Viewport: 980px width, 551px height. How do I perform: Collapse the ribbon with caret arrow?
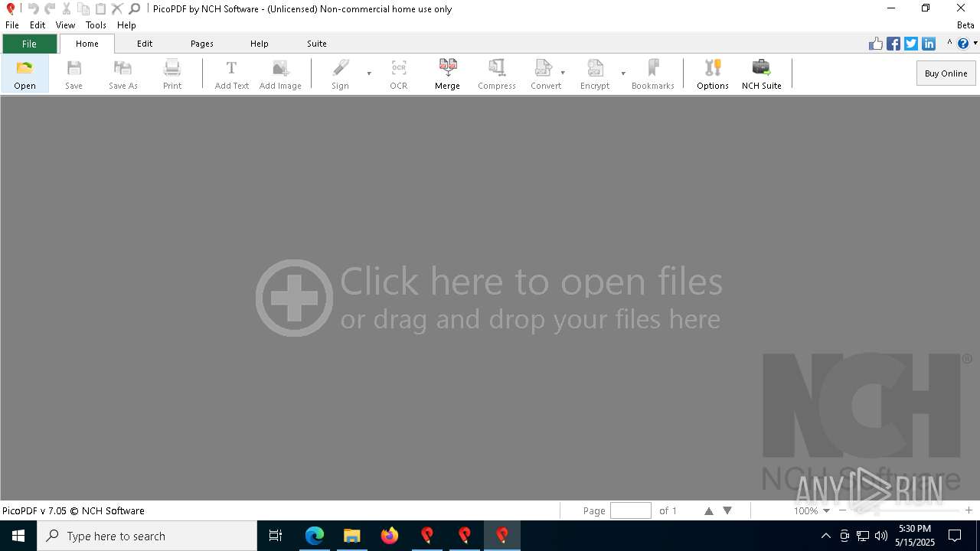949,44
